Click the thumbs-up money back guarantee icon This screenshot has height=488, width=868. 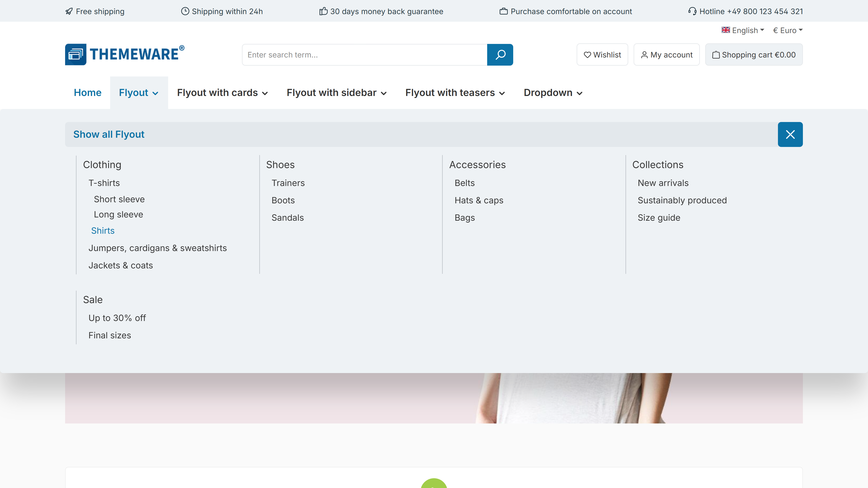point(324,11)
